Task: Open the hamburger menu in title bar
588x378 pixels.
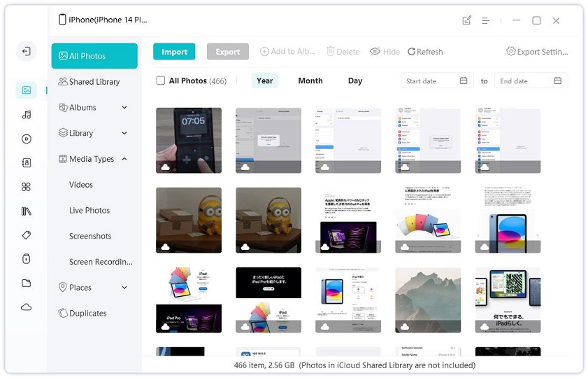Action: (x=486, y=20)
